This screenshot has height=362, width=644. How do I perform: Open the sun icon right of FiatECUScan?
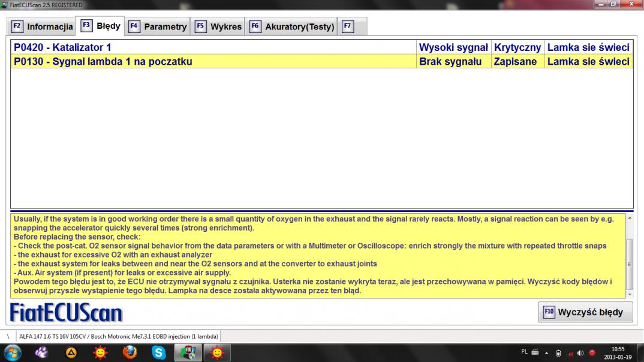point(217,352)
